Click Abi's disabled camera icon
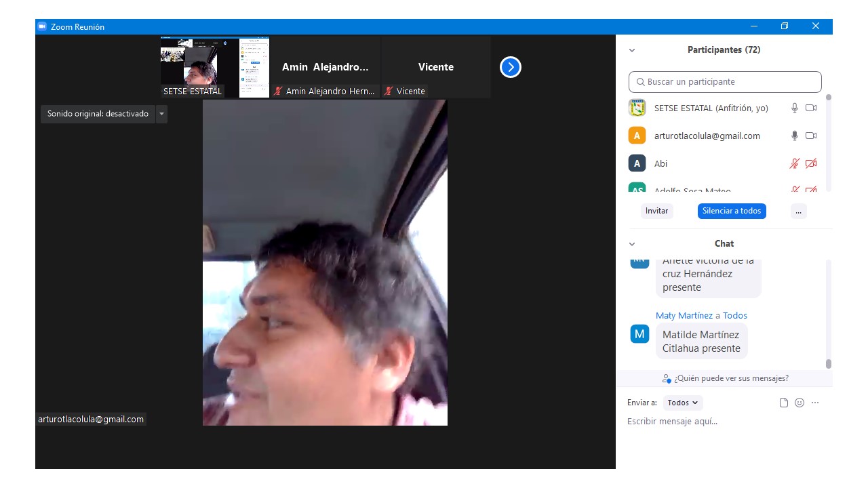Image resolution: width=868 pixels, height=488 pixels. click(811, 163)
